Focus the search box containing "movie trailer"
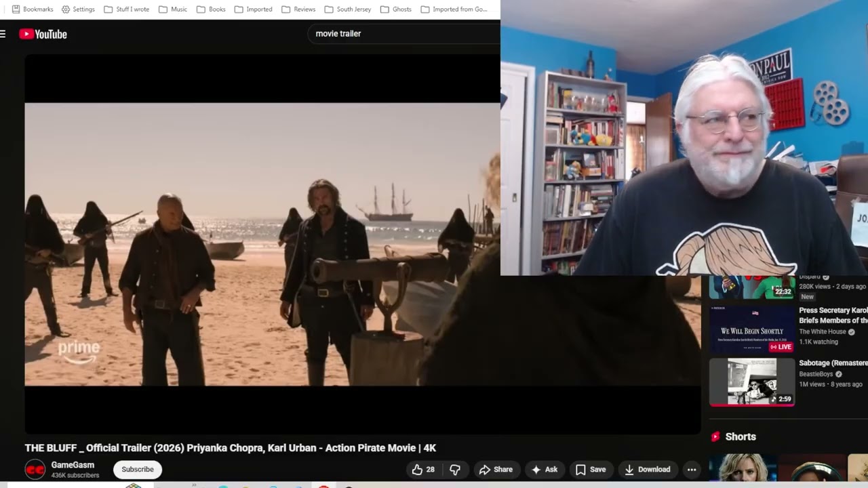This screenshot has height=488, width=868. coord(404,33)
